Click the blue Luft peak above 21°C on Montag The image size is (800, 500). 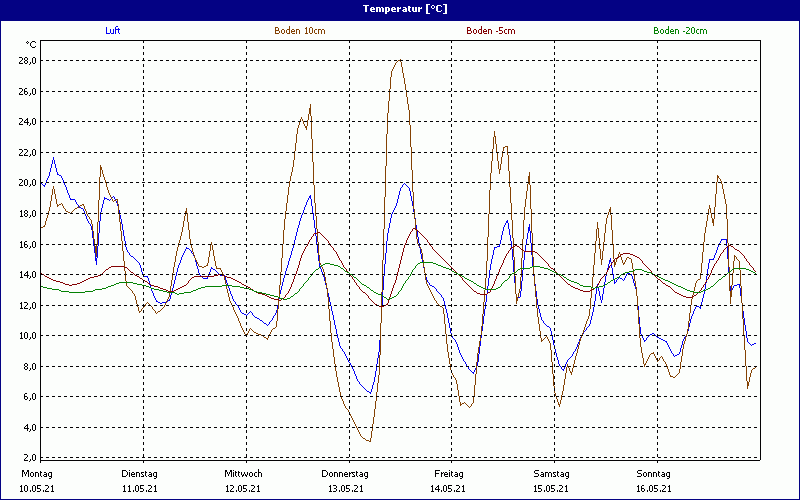54,158
